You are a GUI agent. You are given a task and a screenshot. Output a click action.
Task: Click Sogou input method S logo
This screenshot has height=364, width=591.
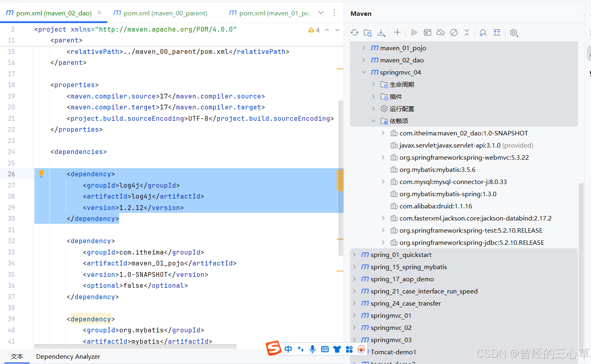(273, 348)
